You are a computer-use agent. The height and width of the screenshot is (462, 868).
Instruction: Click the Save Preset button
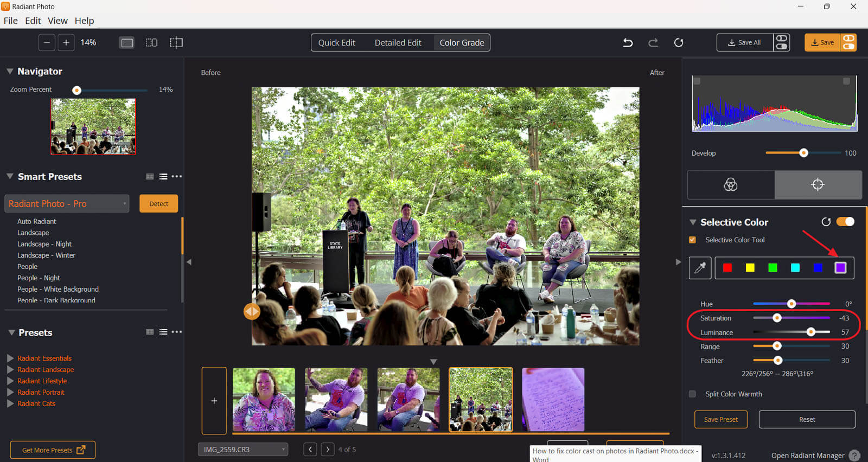tap(720, 420)
